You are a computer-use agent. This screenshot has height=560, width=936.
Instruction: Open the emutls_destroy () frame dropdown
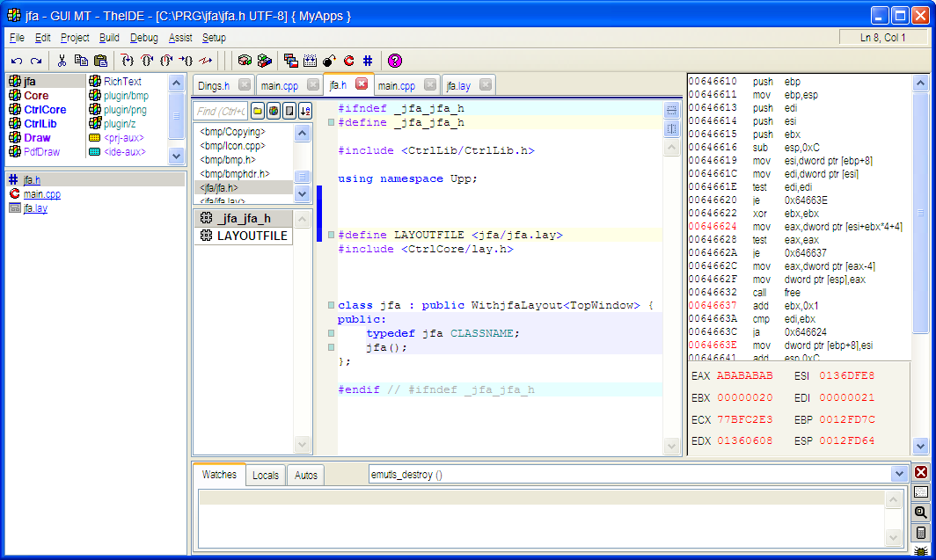pos(898,474)
